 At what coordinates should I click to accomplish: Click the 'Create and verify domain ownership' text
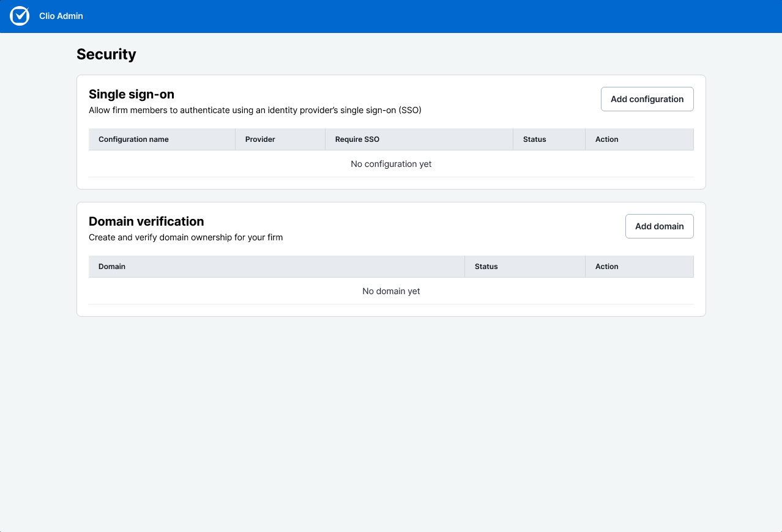point(185,237)
